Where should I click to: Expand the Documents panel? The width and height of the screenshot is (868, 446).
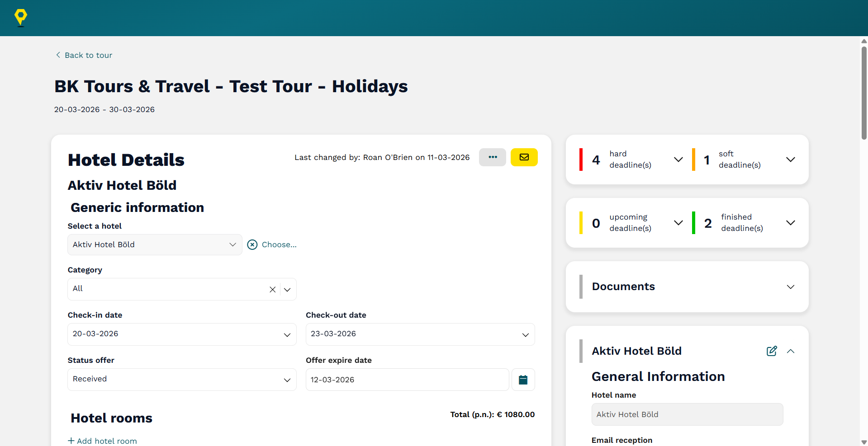(x=791, y=287)
